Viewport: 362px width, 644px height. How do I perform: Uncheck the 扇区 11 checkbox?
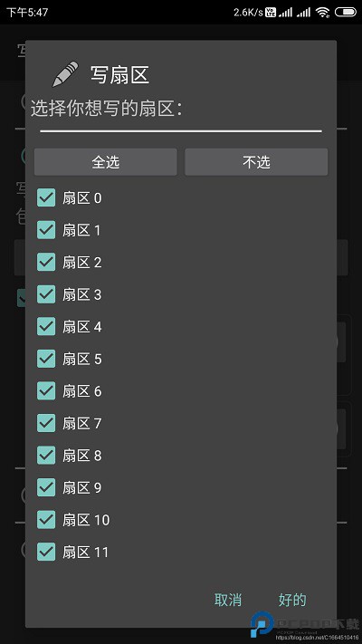coord(46,552)
